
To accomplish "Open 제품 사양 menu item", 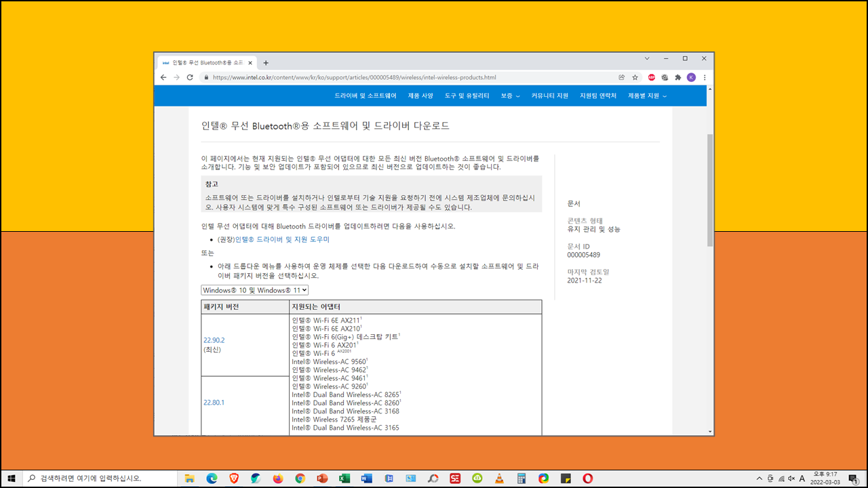I will (420, 96).
